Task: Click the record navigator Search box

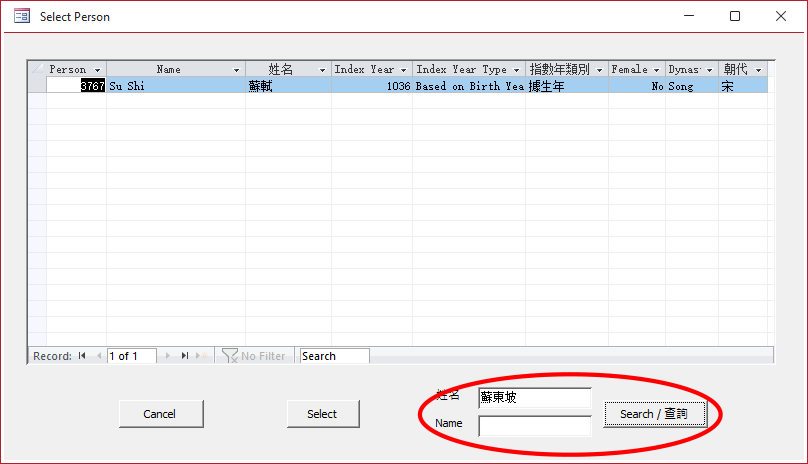Action: (x=334, y=356)
